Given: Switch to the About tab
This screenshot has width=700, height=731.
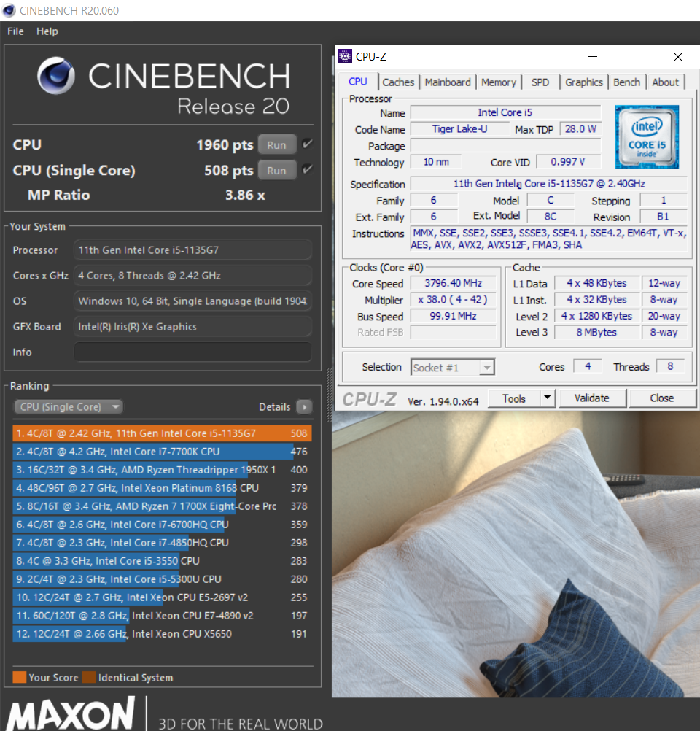Looking at the screenshot, I should (666, 82).
